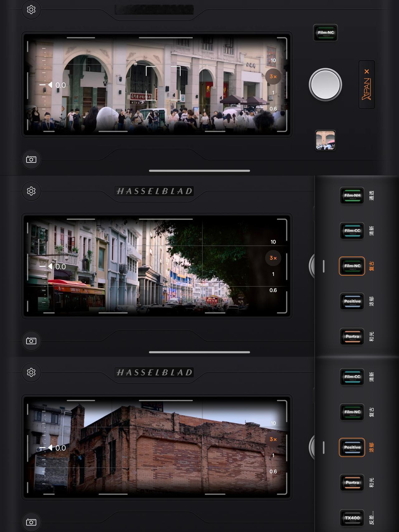
Task: Open the last captured photo thumbnail
Action: (325, 140)
